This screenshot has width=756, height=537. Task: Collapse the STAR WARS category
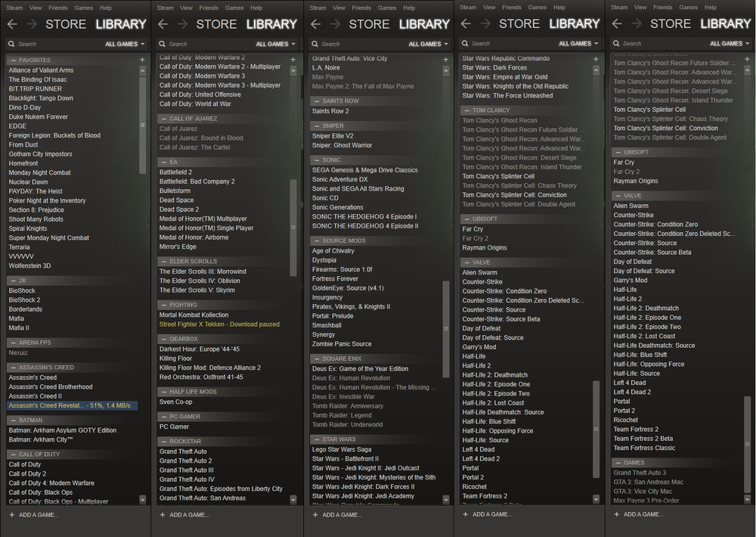tap(316, 439)
